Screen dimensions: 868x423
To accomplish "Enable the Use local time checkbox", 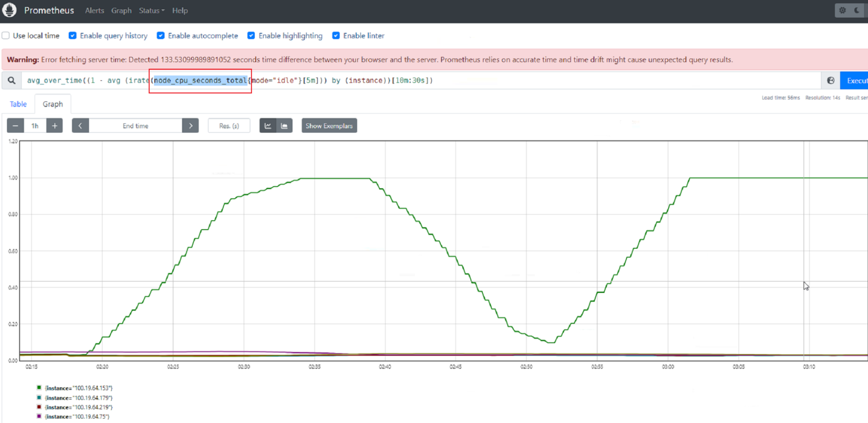I will [6, 36].
